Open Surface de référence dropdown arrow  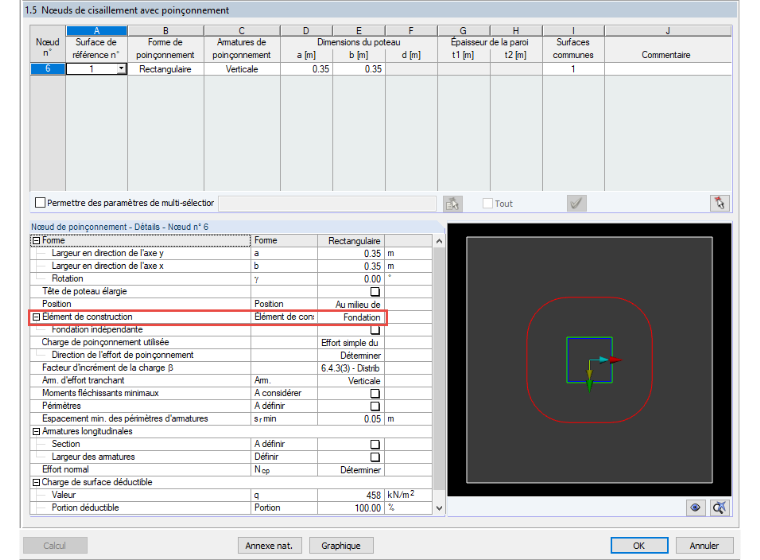pyautogui.click(x=121, y=69)
